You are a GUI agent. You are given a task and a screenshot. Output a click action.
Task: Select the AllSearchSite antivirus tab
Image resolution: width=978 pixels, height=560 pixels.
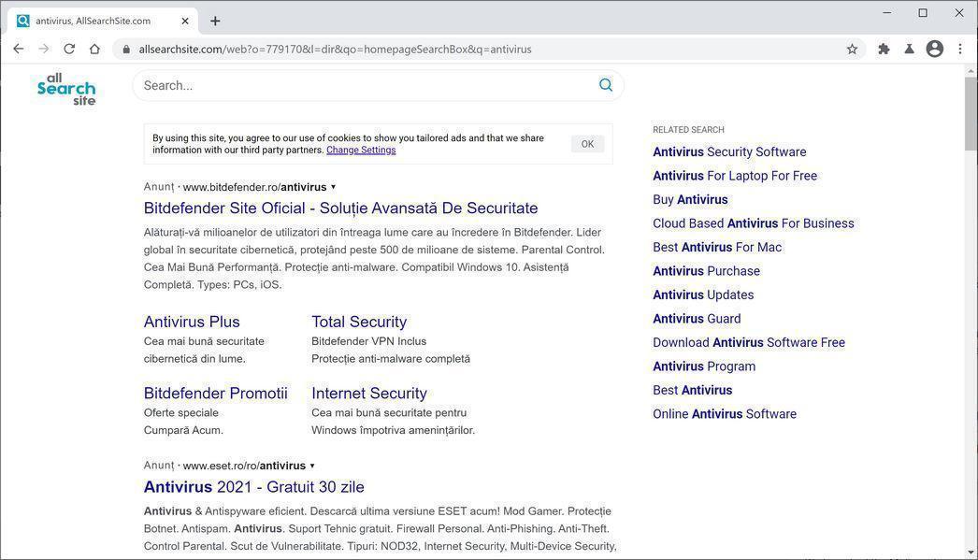93,21
